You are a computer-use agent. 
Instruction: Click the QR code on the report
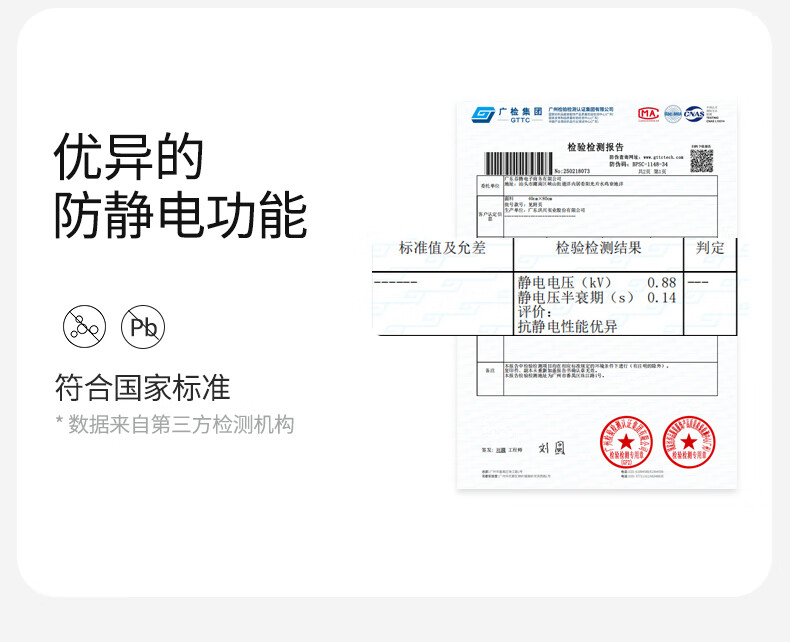coord(701,161)
